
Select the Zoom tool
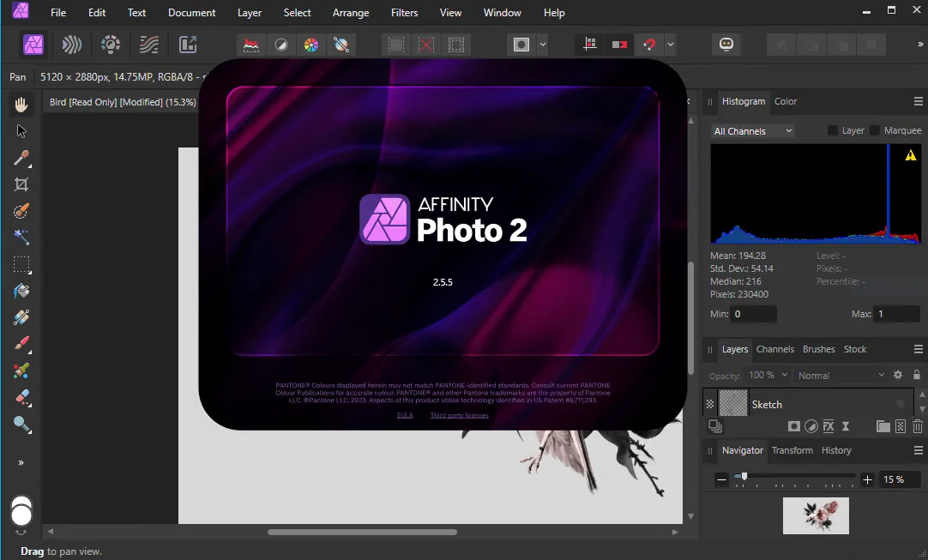click(21, 424)
